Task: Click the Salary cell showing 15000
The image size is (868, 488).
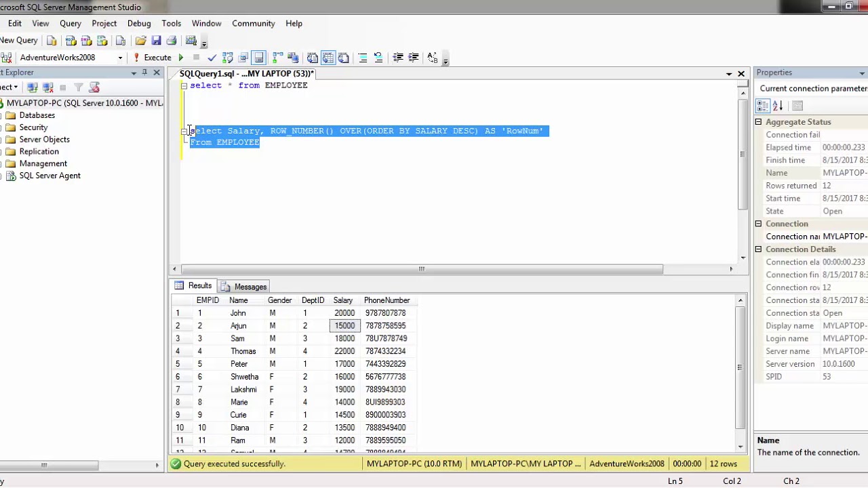Action: [344, 326]
